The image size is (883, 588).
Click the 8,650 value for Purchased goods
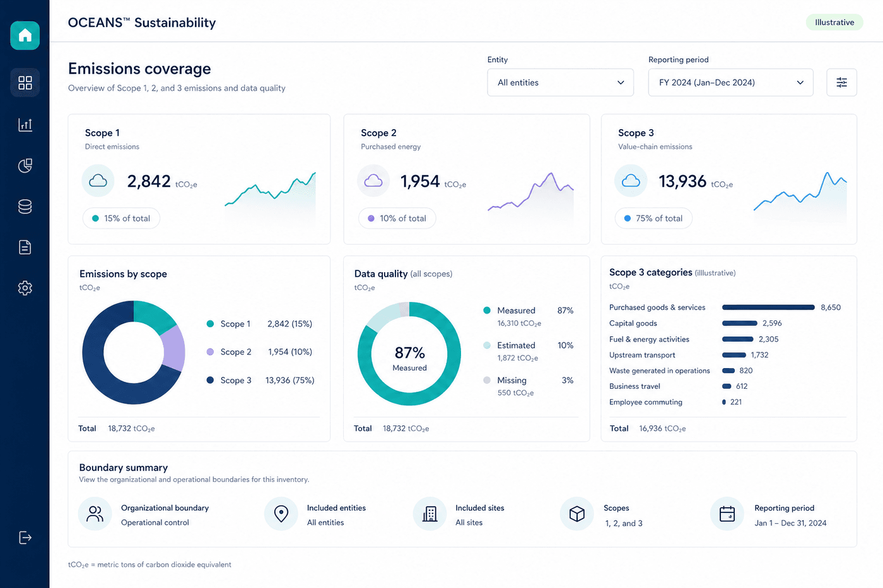831,308
